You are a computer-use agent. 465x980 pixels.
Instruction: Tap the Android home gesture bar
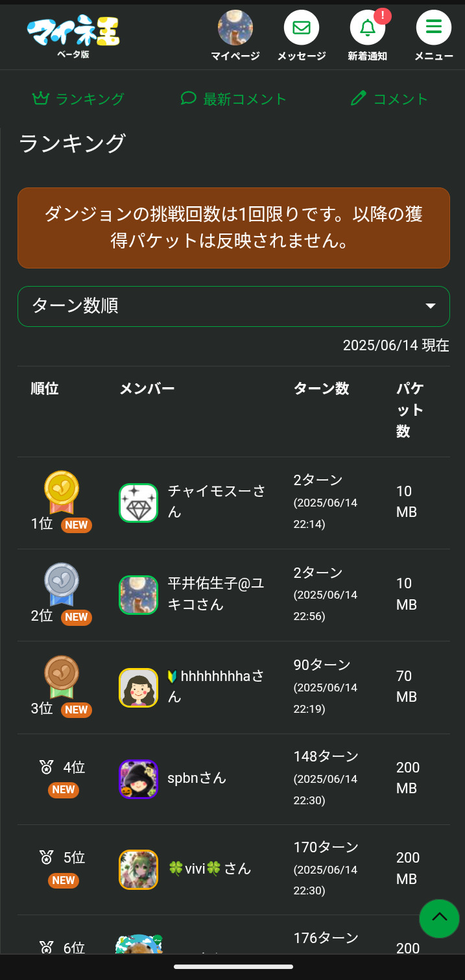pyautogui.click(x=233, y=966)
